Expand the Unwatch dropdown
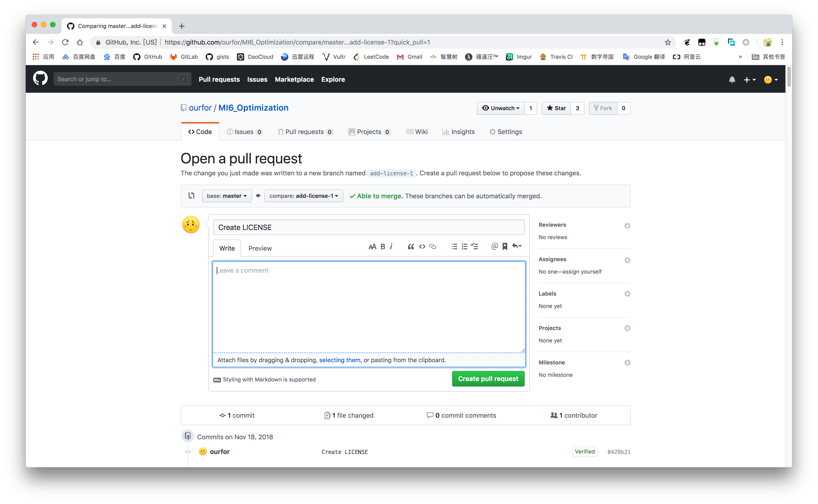818x504 pixels. [x=500, y=108]
